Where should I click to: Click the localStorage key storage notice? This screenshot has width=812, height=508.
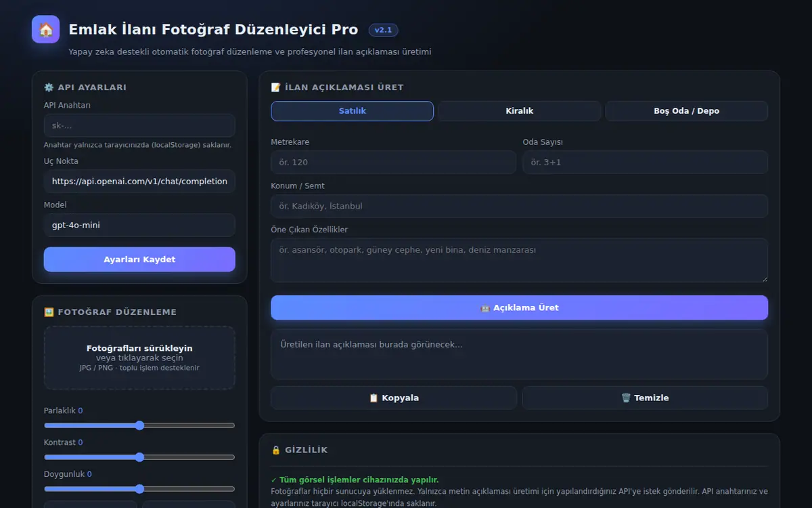tap(138, 145)
